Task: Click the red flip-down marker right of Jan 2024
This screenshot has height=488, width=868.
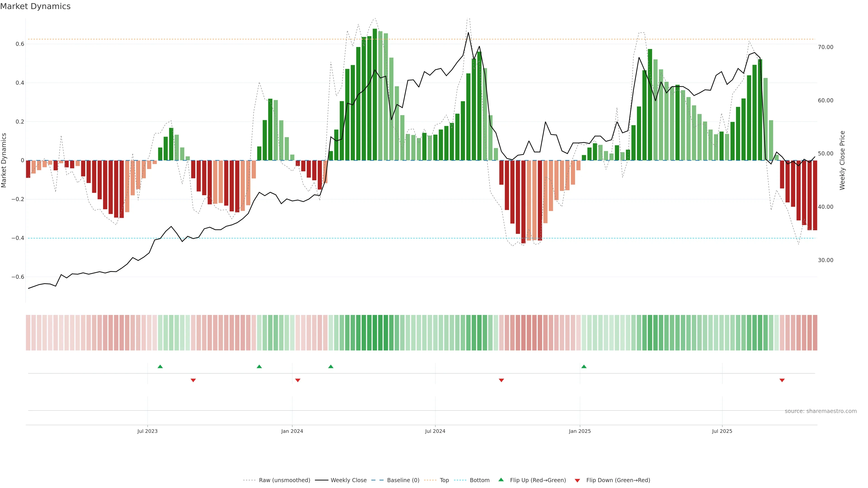Action: (297, 380)
